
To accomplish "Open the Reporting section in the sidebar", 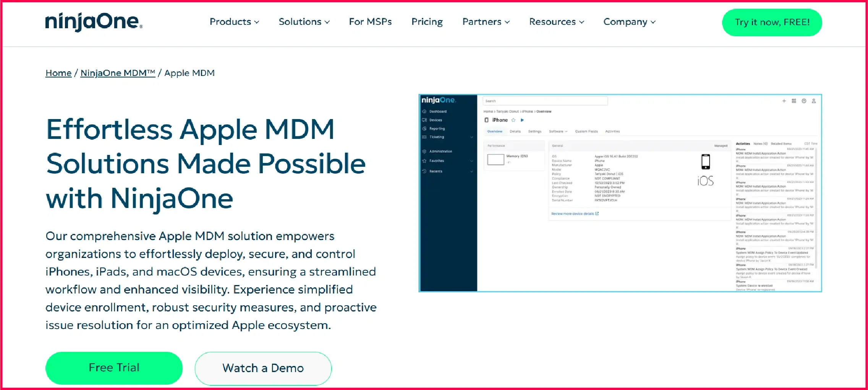I will click(x=438, y=129).
